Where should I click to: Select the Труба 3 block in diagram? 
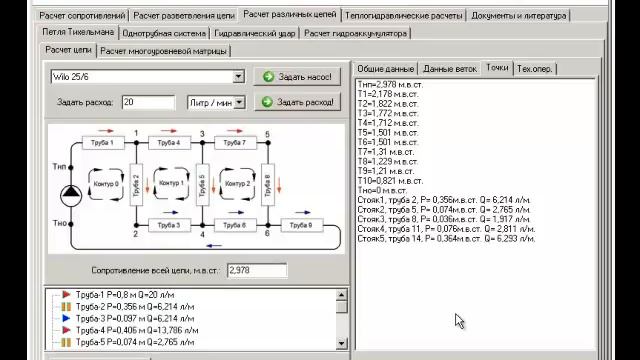point(169,225)
